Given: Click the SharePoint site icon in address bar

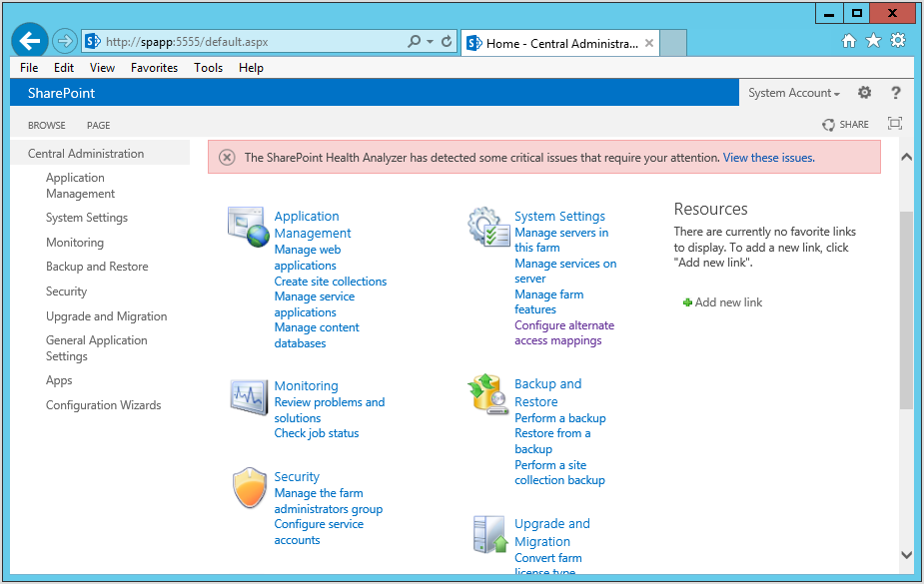Looking at the screenshot, I should (93, 41).
